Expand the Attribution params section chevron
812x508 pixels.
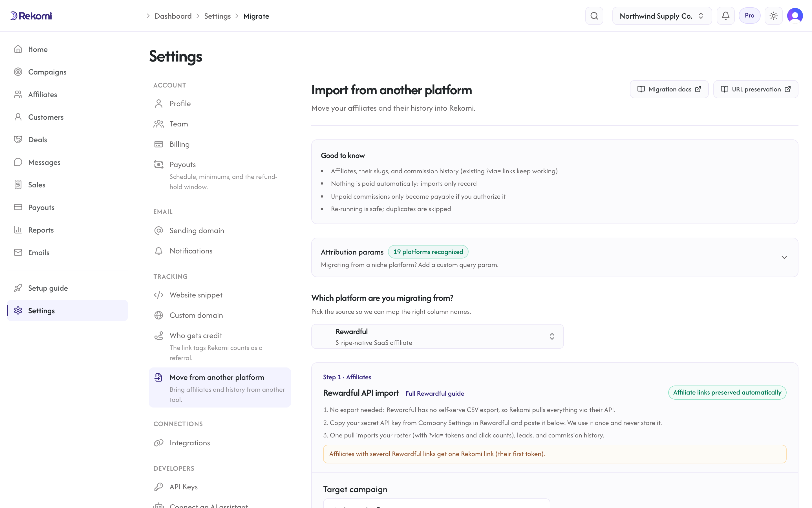(784, 257)
